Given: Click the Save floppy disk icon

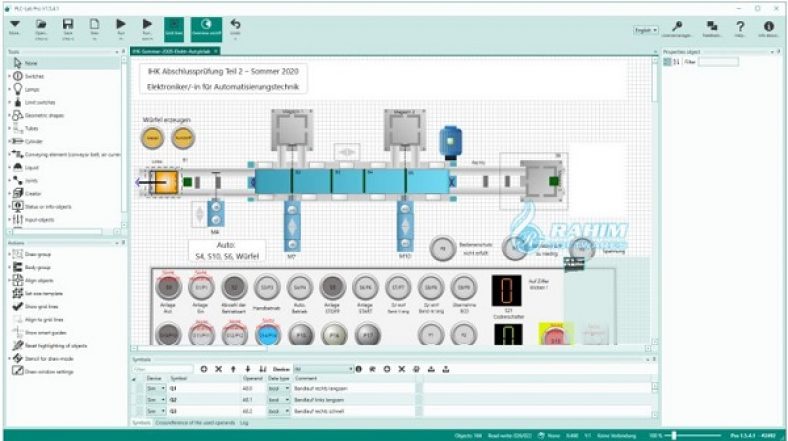Looking at the screenshot, I should point(68,24).
